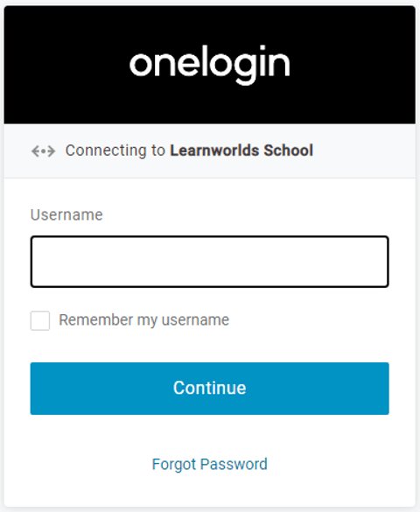The height and width of the screenshot is (512, 420).
Task: Click the word Password in the link
Action: (x=234, y=464)
